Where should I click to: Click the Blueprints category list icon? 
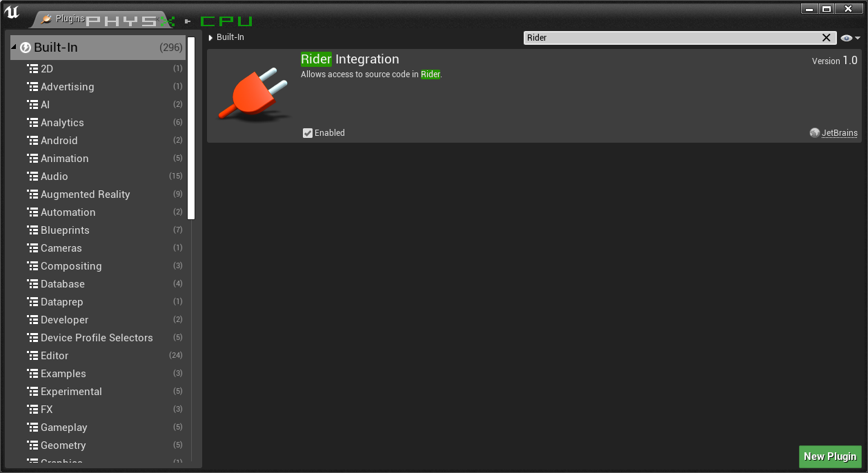point(32,230)
